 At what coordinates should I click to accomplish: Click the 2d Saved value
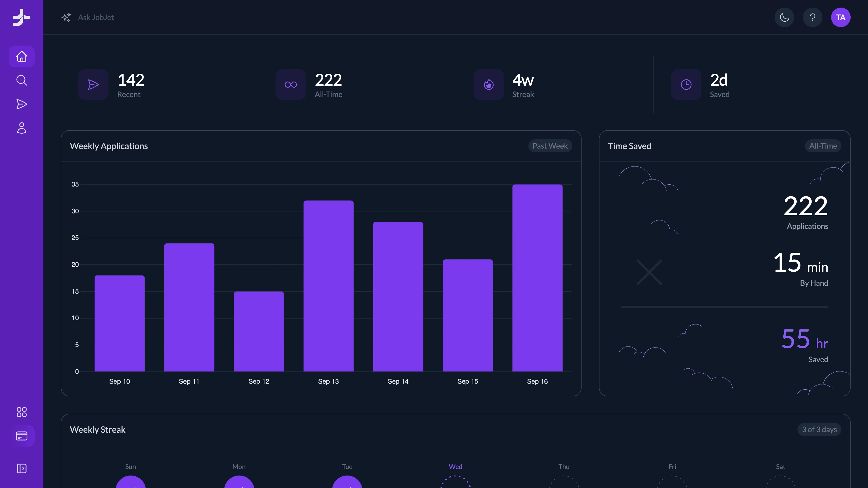tap(719, 80)
